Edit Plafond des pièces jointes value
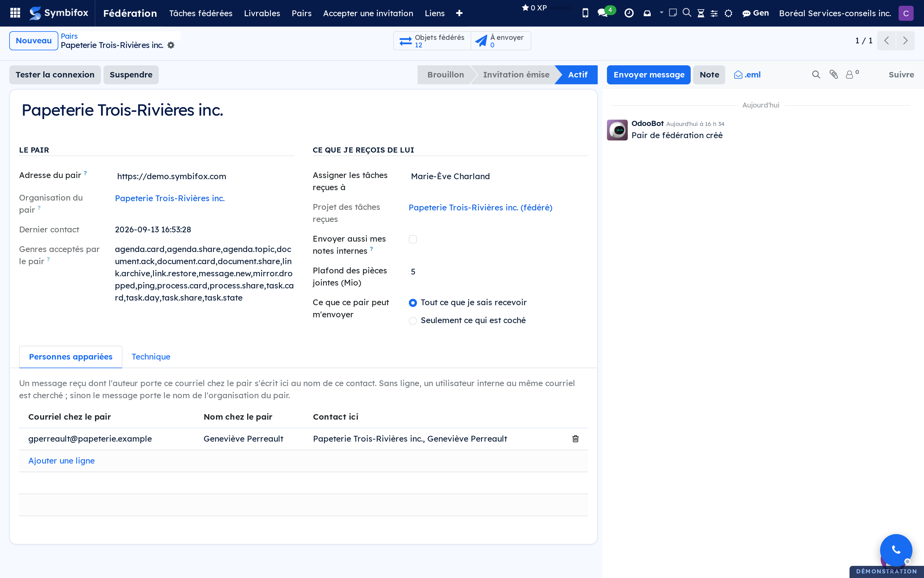Image resolution: width=924 pixels, height=578 pixels. [498, 271]
